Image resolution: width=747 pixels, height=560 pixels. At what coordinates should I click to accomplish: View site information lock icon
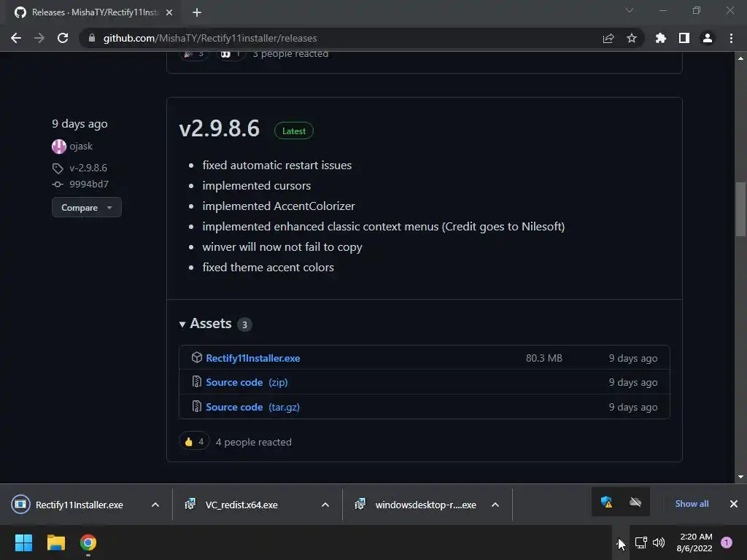[92, 38]
